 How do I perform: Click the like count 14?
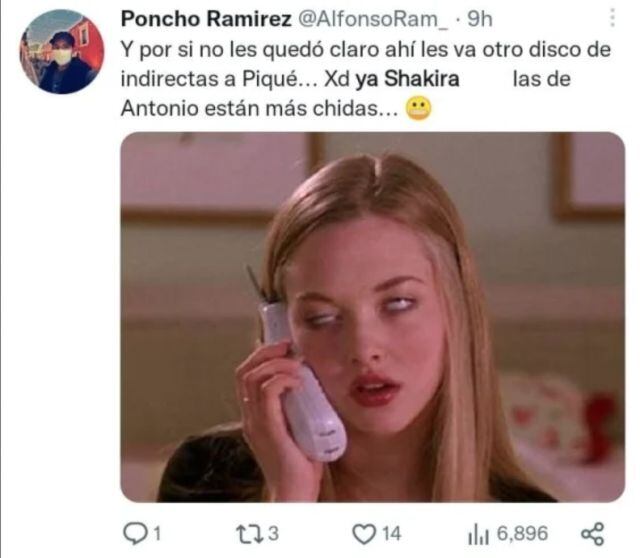392,534
